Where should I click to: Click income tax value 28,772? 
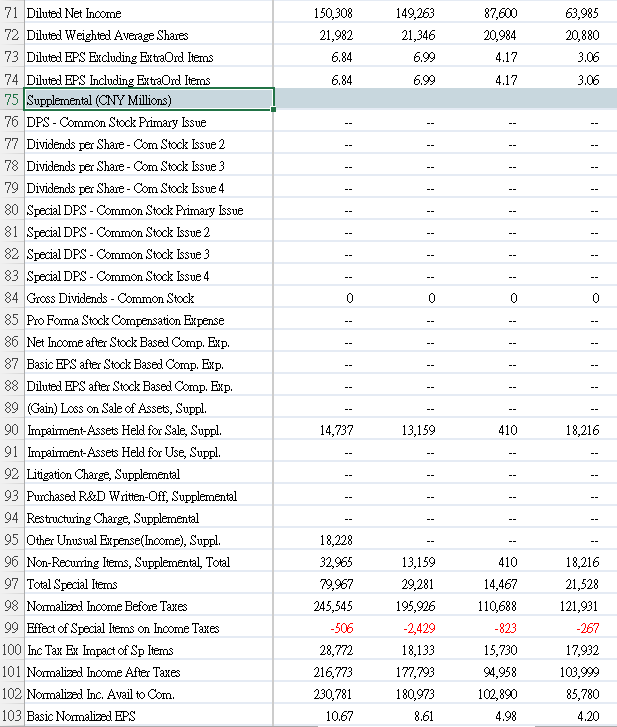(336, 650)
